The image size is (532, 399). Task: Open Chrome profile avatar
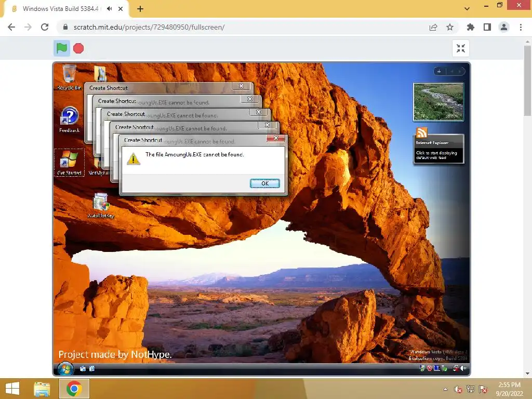point(504,27)
